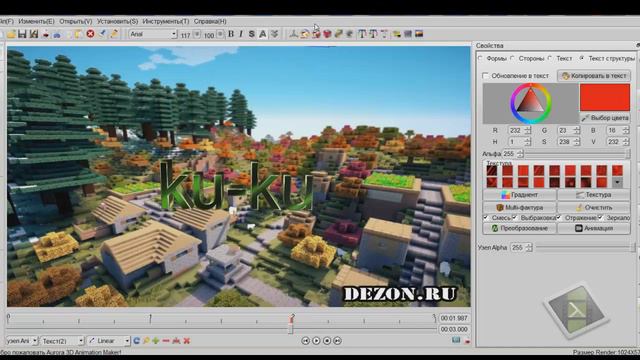
Task: Click the highlighted A text icon
Action: pyautogui.click(x=262, y=34)
